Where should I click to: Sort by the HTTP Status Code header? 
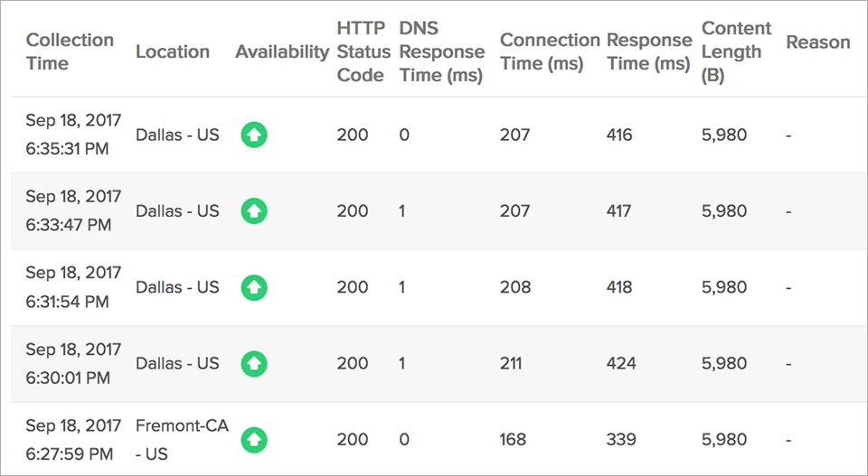[361, 51]
